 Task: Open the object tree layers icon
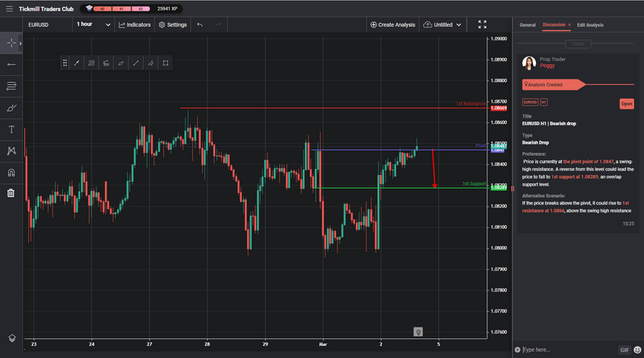12,338
